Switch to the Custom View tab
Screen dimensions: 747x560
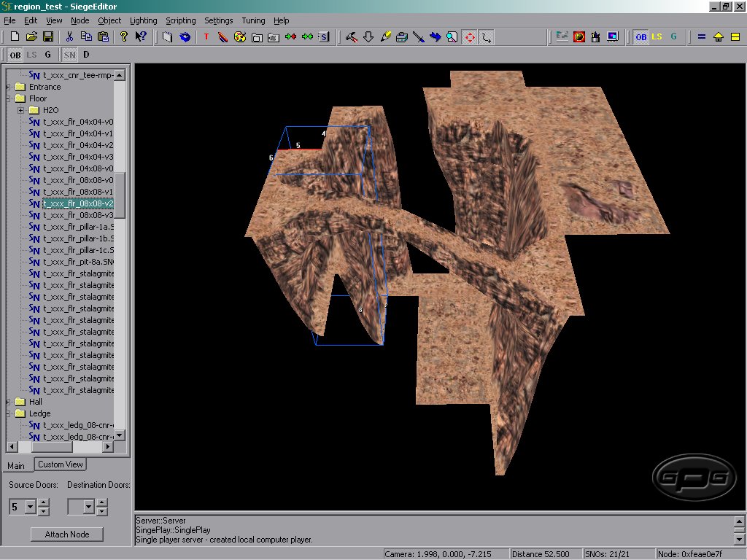[x=61, y=464]
